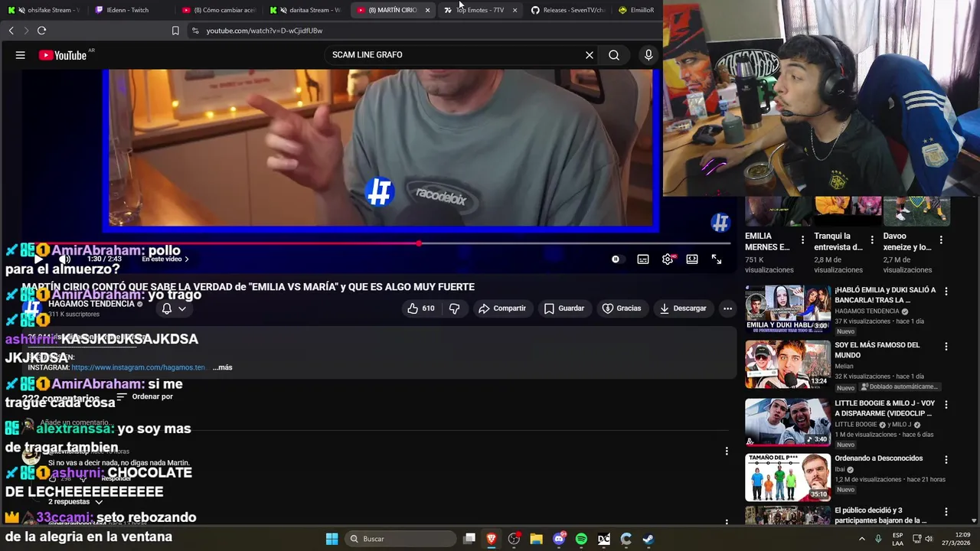980x551 pixels.
Task: Open the Instagram link in description
Action: coord(139,367)
